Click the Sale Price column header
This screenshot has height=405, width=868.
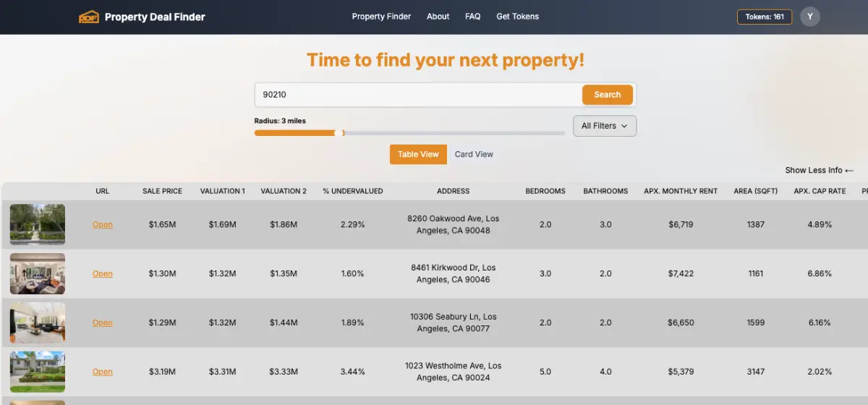point(162,191)
